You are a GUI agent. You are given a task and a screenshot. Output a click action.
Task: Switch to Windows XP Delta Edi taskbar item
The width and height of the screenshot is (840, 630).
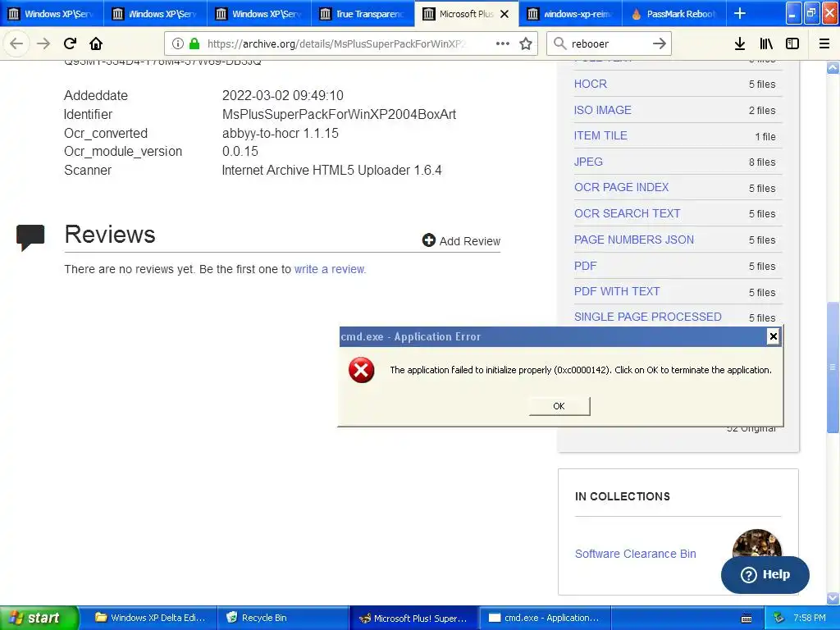pyautogui.click(x=151, y=618)
